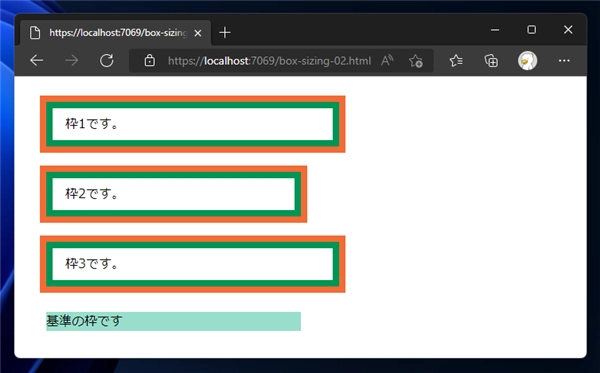Go back to the previous page
Screen dimensions: 600x373
[x=37, y=60]
